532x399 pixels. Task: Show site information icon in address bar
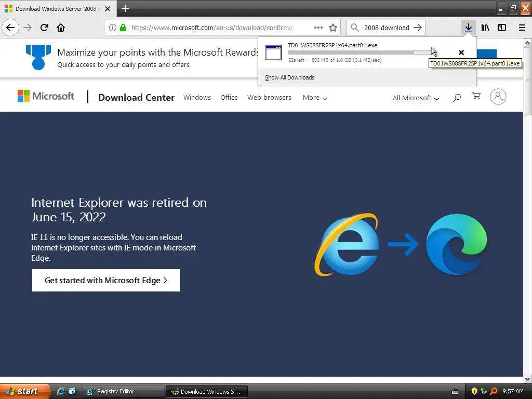[113, 28]
